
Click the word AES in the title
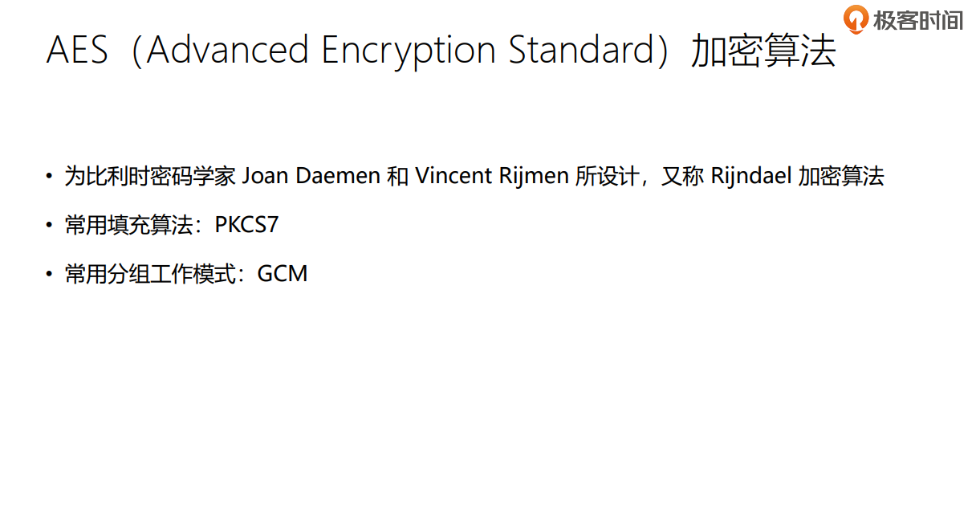click(77, 51)
